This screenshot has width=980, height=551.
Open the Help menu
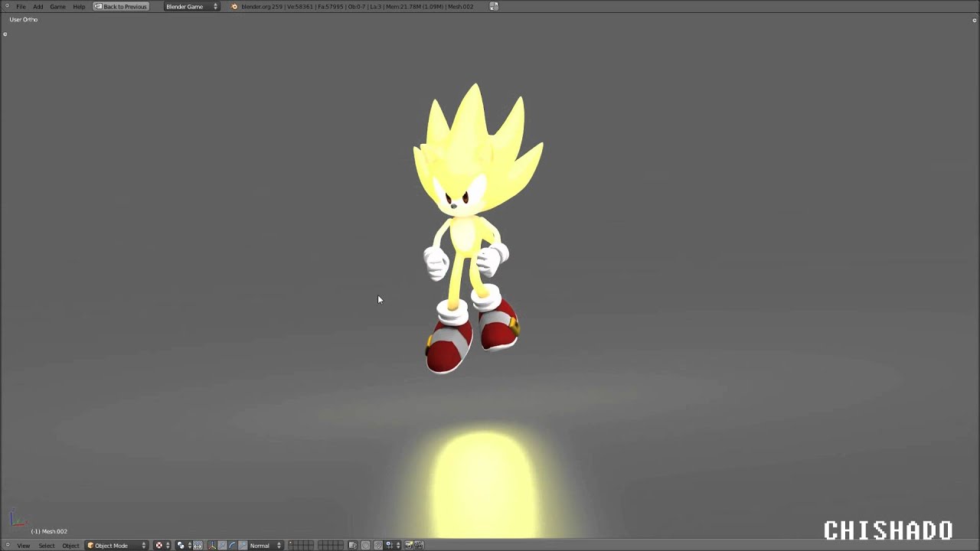click(x=79, y=6)
